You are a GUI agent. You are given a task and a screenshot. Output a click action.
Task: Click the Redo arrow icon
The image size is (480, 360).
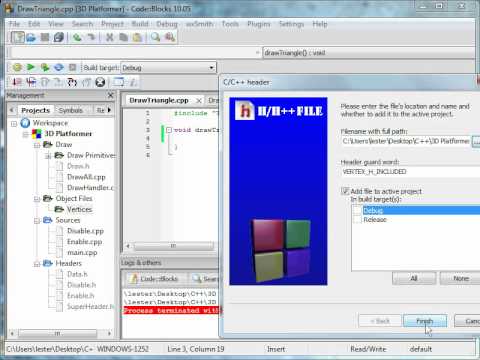[91, 37]
